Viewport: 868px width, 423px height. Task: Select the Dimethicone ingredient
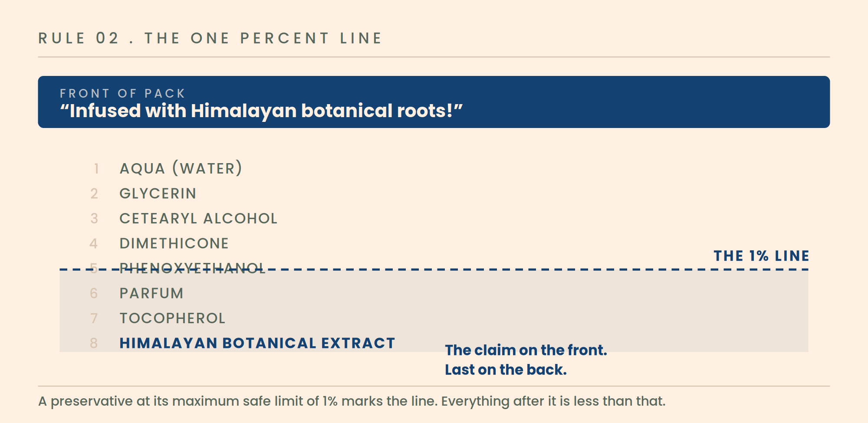pyautogui.click(x=174, y=243)
